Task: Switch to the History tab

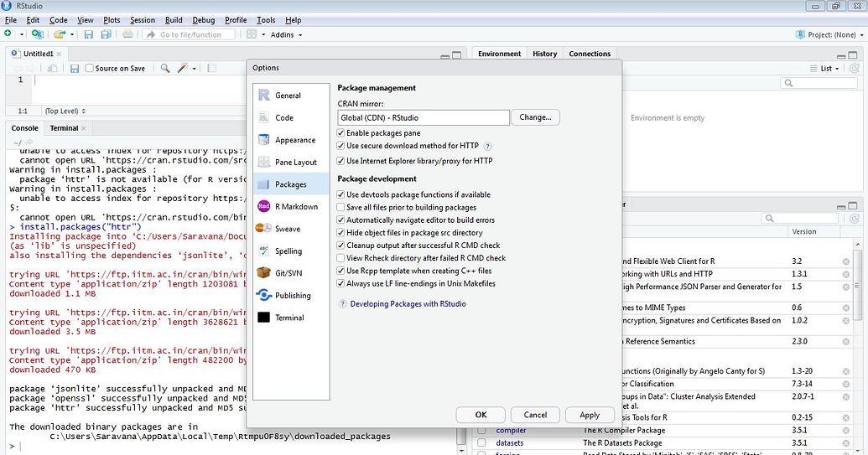Action: click(544, 54)
